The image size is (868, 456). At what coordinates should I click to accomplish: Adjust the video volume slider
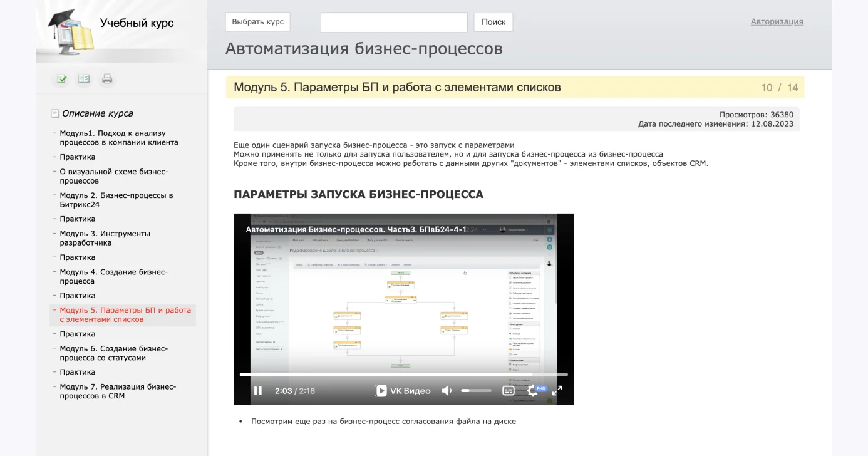click(476, 391)
